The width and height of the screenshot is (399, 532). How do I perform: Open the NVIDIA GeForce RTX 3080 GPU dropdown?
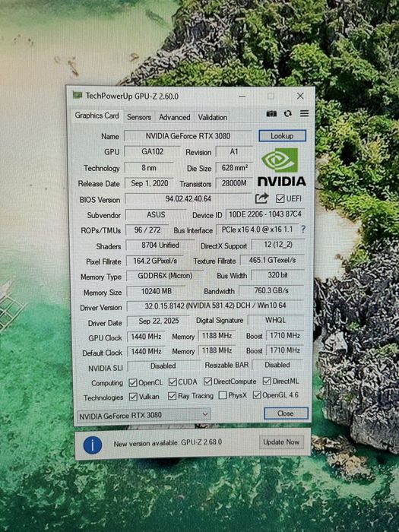(144, 415)
